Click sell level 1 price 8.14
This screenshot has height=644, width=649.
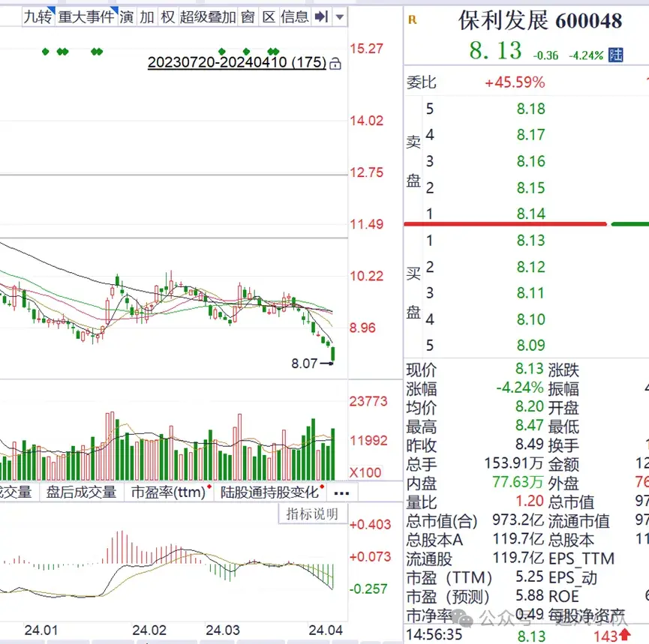tap(530, 214)
